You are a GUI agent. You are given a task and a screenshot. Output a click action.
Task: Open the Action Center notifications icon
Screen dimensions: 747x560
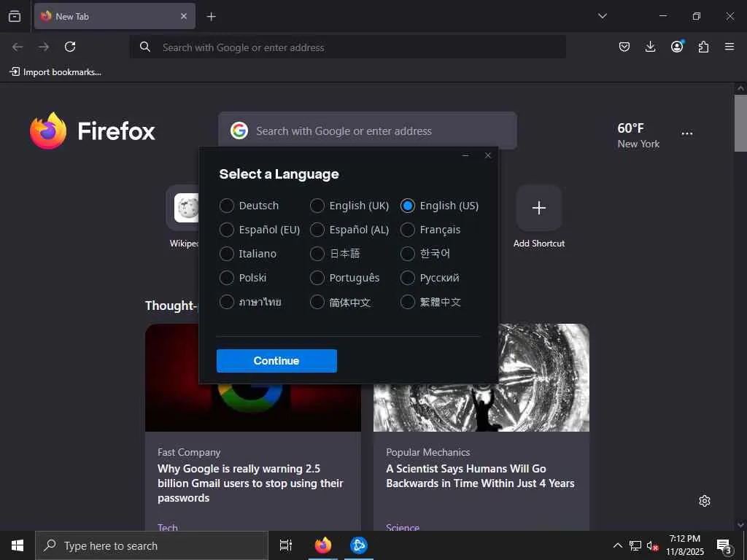click(724, 545)
